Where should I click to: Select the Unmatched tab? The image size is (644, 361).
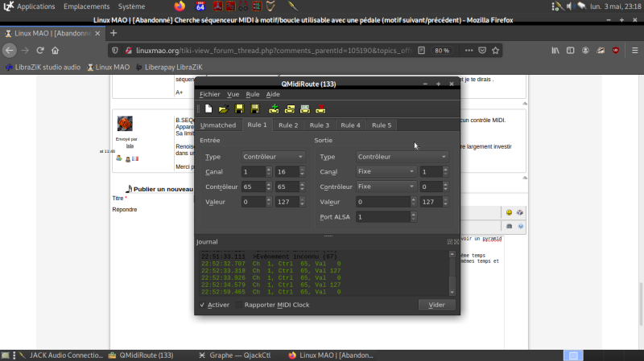(x=218, y=125)
